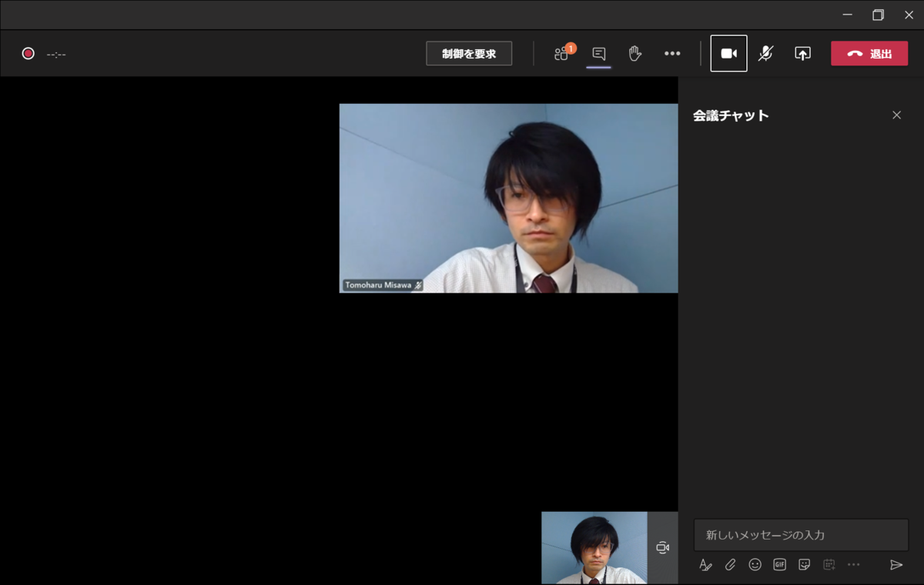
Task: Open the more meeting actions menu
Action: click(x=671, y=53)
